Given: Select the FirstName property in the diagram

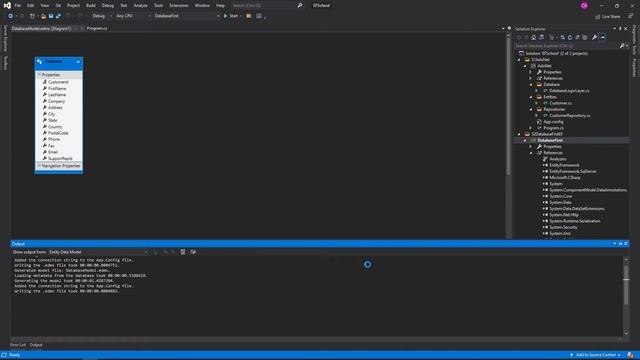Looking at the screenshot, I should tap(57, 89).
